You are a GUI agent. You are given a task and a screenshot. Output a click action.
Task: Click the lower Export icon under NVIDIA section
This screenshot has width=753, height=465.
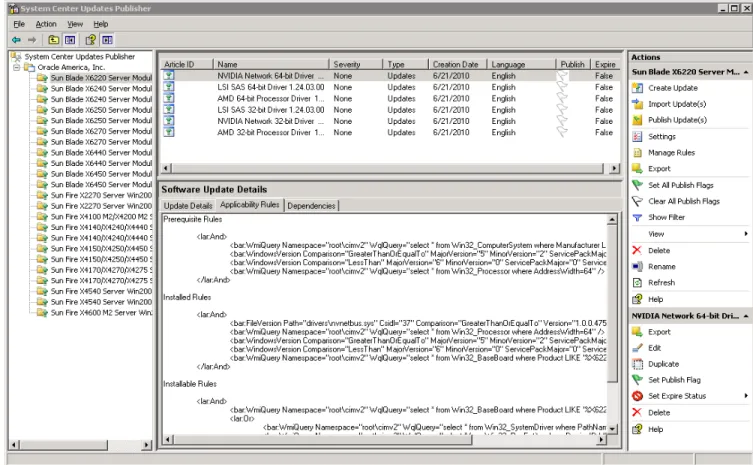pyautogui.click(x=637, y=332)
